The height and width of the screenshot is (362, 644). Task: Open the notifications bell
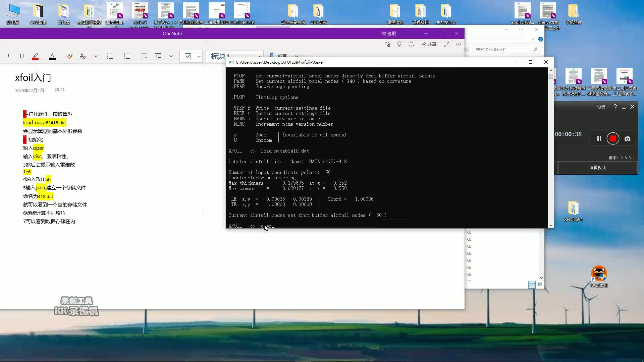coord(412,44)
